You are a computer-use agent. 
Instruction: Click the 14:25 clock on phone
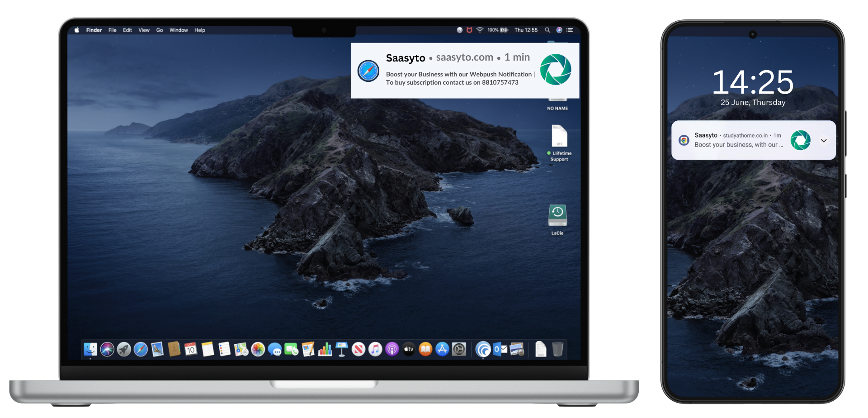coord(753,82)
